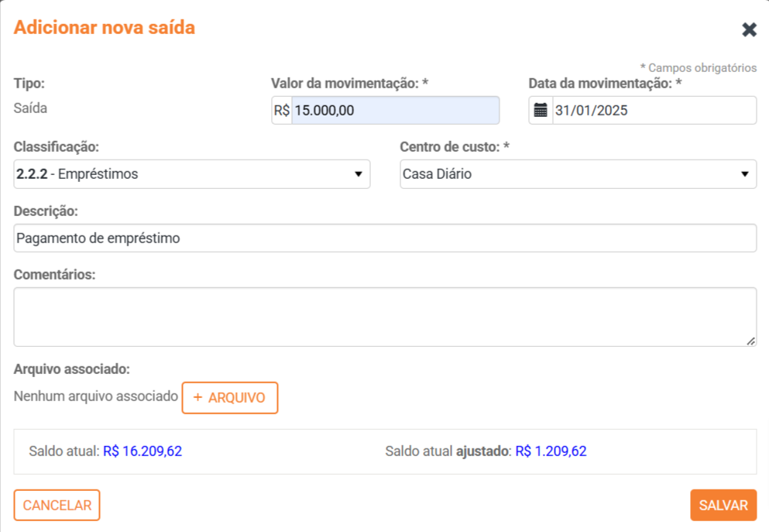Expand the Classificação dropdown arrow

point(358,174)
